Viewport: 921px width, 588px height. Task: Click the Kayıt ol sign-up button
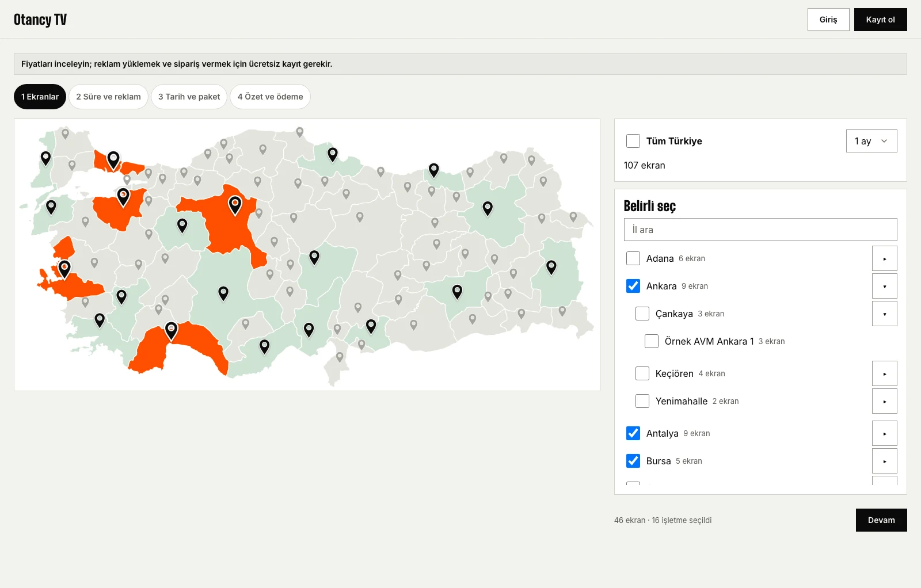[x=881, y=20]
